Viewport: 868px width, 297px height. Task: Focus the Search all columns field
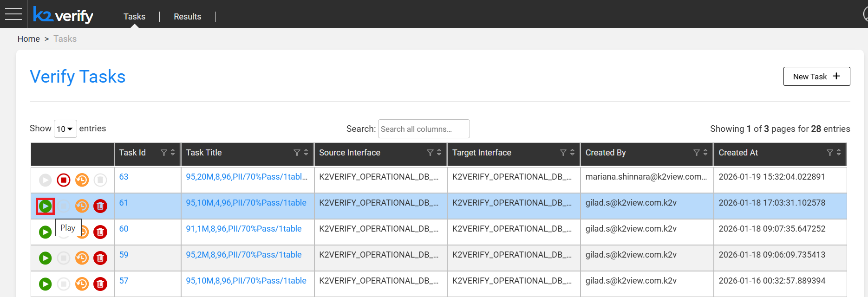(x=424, y=129)
